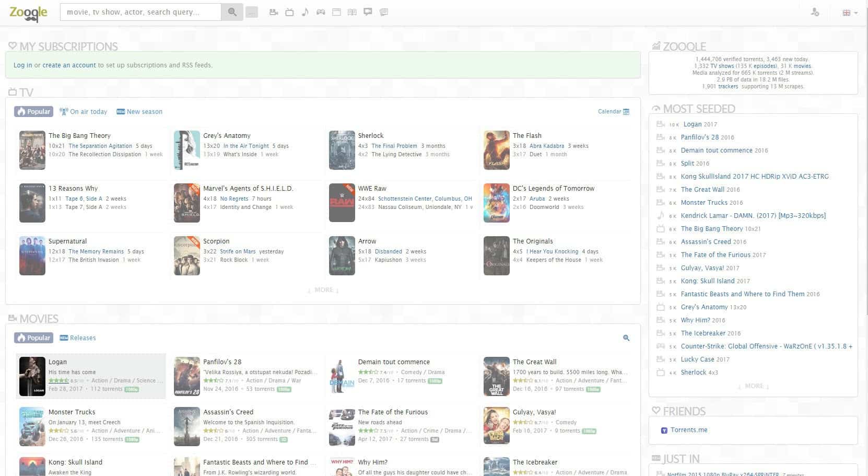The width and height of the screenshot is (868, 476).
Task: Expand more TV shows with MORE
Action: click(x=323, y=290)
